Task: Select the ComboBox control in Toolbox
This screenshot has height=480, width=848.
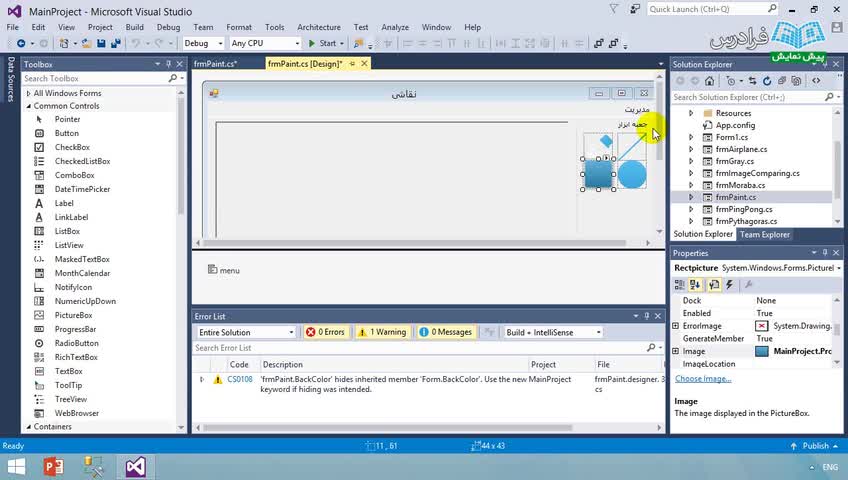Action: click(x=74, y=175)
